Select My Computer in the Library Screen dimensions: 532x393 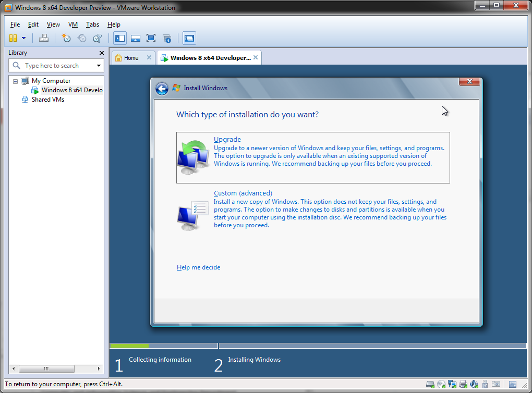[51, 81]
